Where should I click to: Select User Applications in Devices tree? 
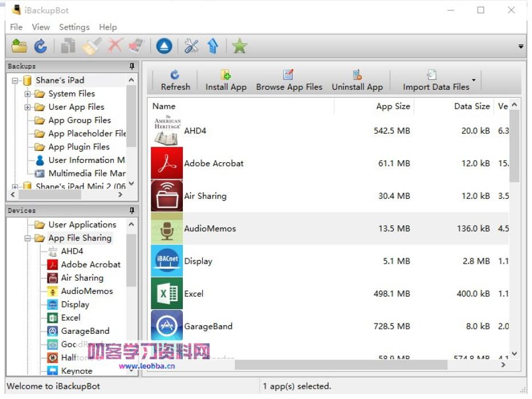tap(82, 225)
